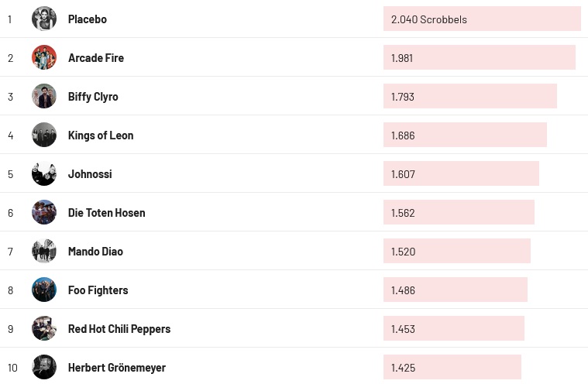Open Arcade Fire's artist avatar

pos(44,57)
